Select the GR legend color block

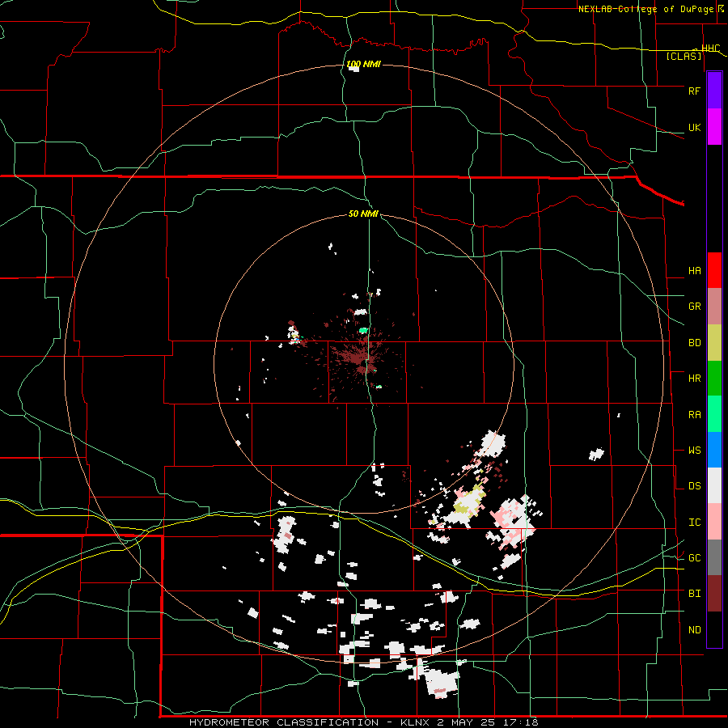[x=714, y=307]
